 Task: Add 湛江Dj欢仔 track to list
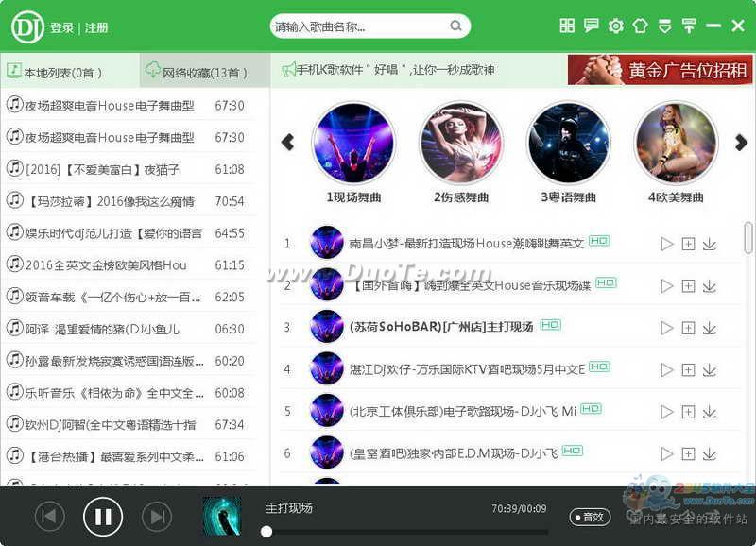688,369
